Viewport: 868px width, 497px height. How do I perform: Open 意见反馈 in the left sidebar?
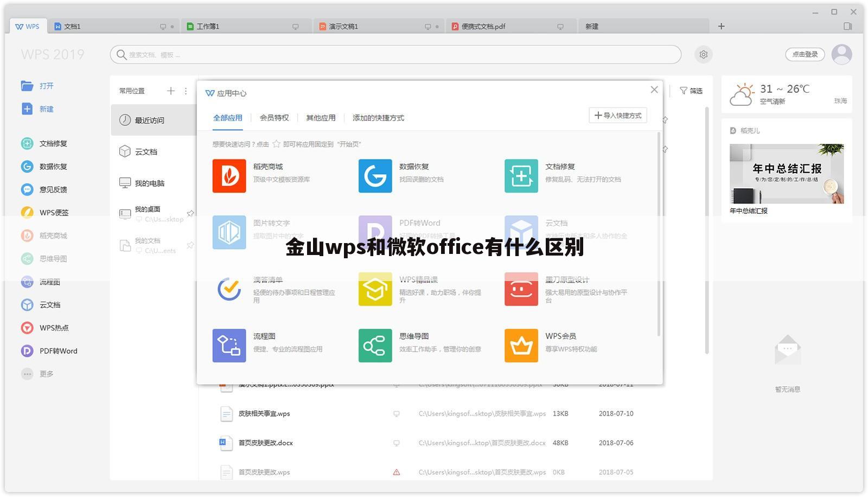(x=44, y=189)
